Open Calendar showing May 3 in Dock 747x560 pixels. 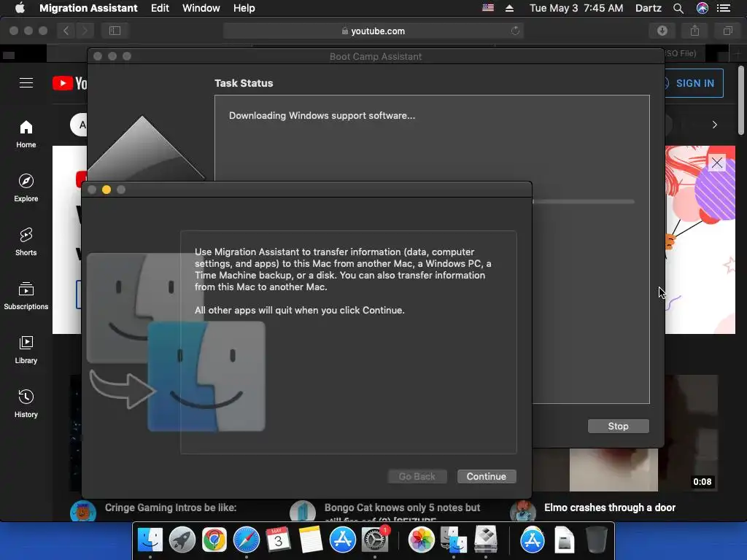(278, 540)
